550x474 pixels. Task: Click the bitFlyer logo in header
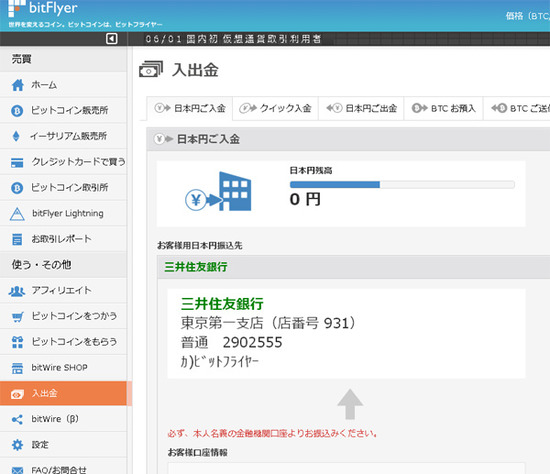pyautogui.click(x=43, y=8)
